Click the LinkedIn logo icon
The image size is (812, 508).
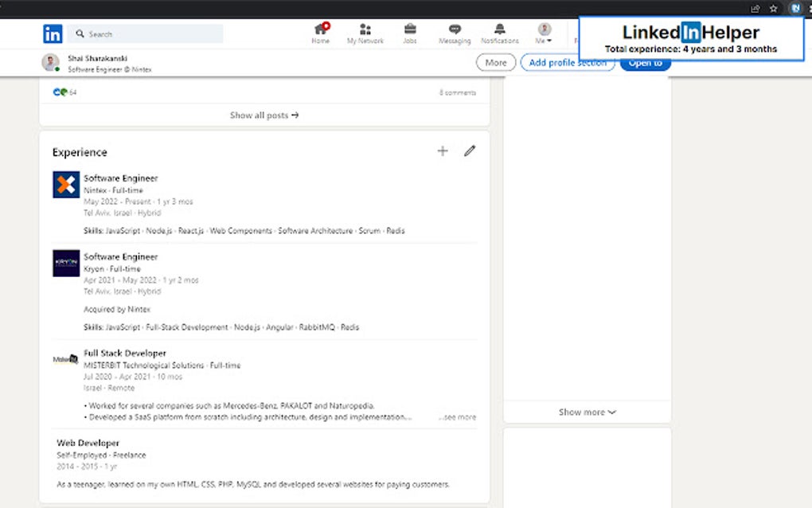click(53, 33)
